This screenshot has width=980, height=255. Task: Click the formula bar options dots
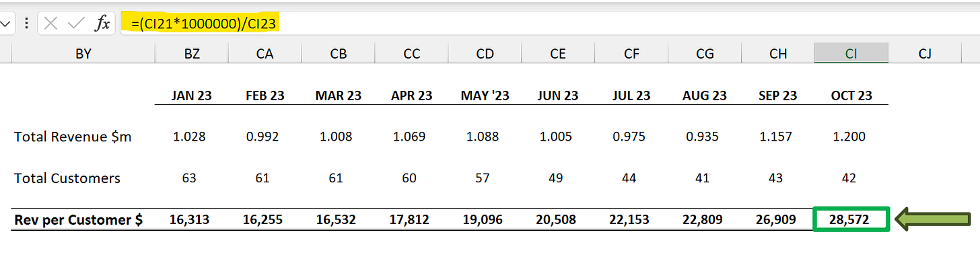click(x=26, y=24)
